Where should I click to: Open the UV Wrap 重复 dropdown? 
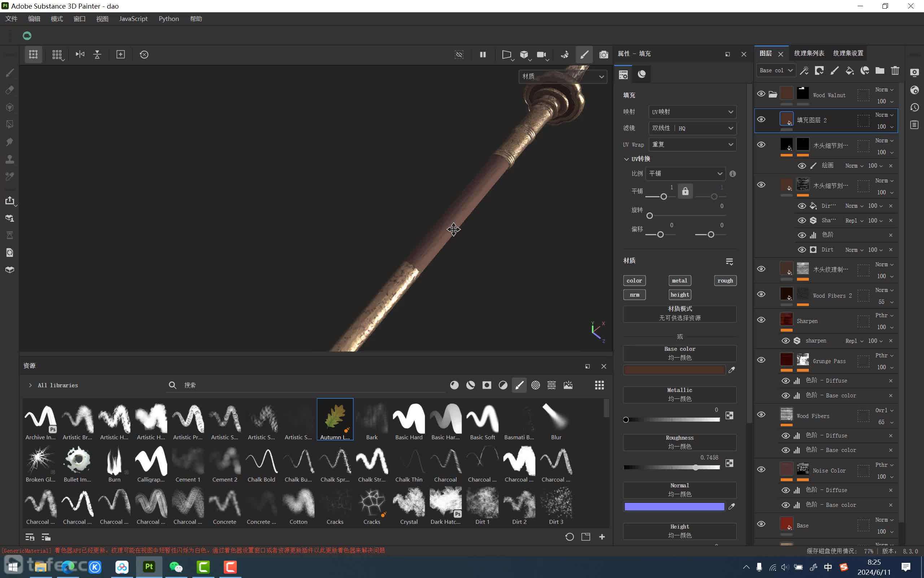(x=692, y=144)
